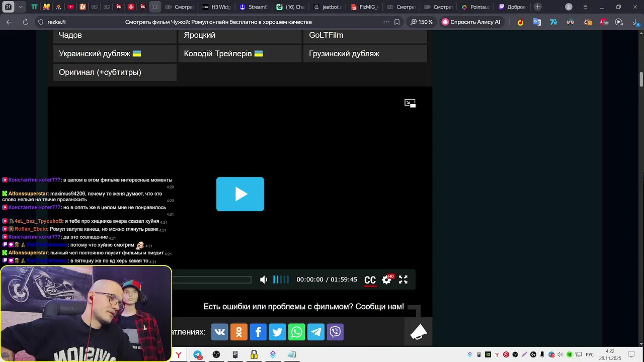The height and width of the screenshot is (362, 644).
Task: Share the film on VK
Action: (220, 332)
